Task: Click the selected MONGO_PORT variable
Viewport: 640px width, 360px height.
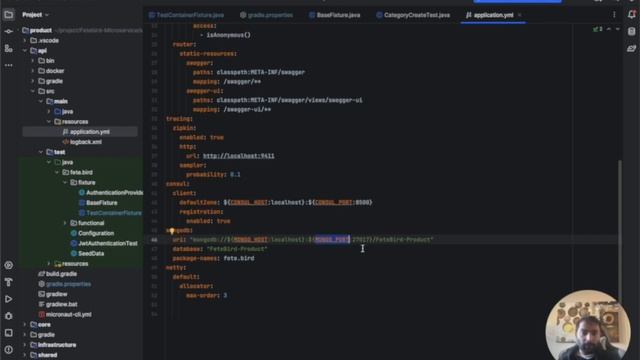Action: click(332, 240)
